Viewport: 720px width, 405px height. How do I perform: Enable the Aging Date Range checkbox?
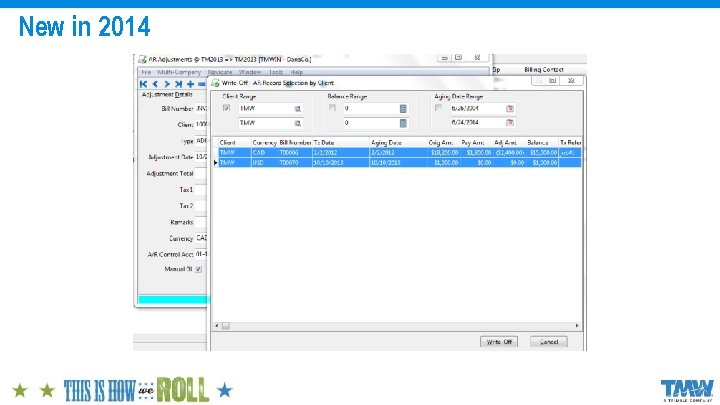439,108
